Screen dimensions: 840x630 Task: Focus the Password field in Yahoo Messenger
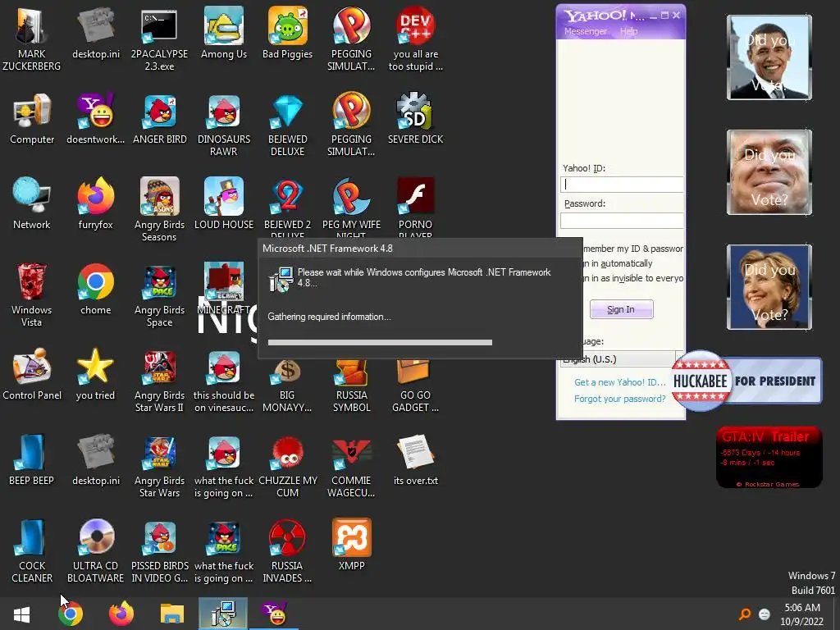622,220
